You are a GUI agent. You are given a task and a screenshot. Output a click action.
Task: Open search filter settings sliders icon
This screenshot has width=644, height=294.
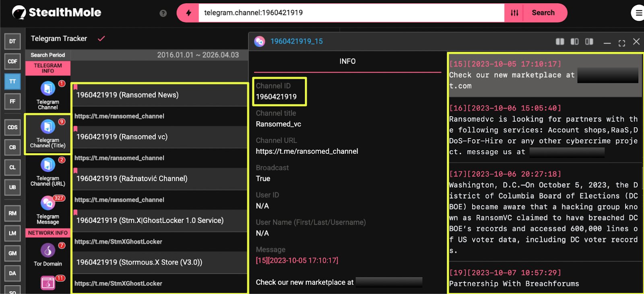pyautogui.click(x=514, y=13)
